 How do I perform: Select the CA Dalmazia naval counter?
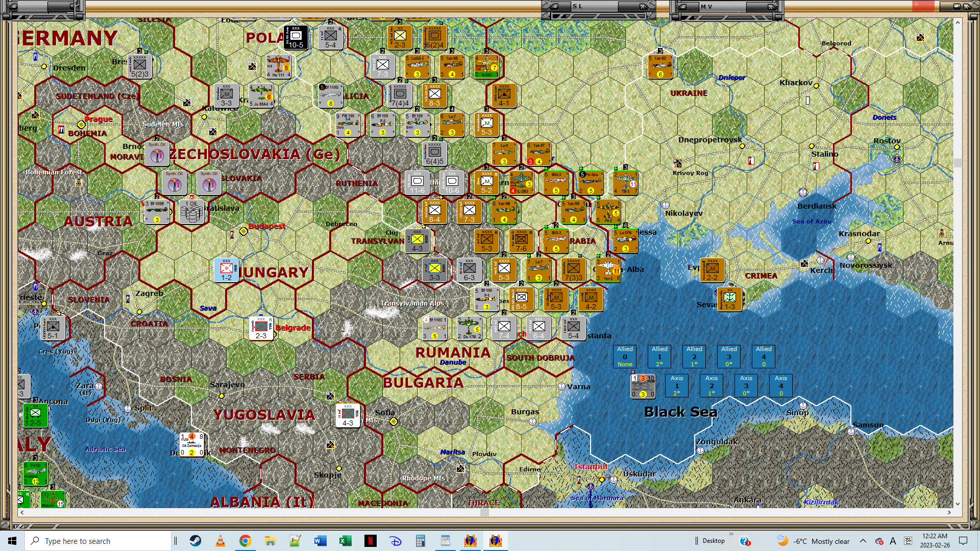(x=192, y=444)
